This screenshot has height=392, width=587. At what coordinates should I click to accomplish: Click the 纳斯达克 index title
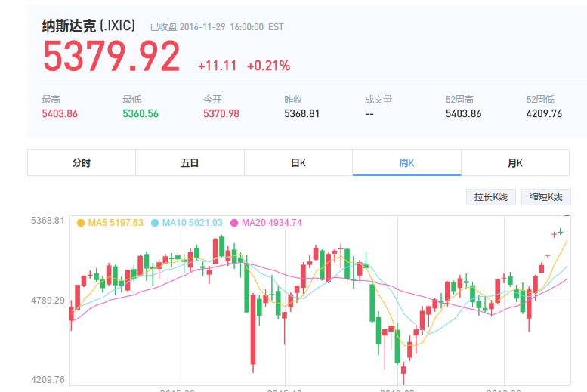pos(70,26)
